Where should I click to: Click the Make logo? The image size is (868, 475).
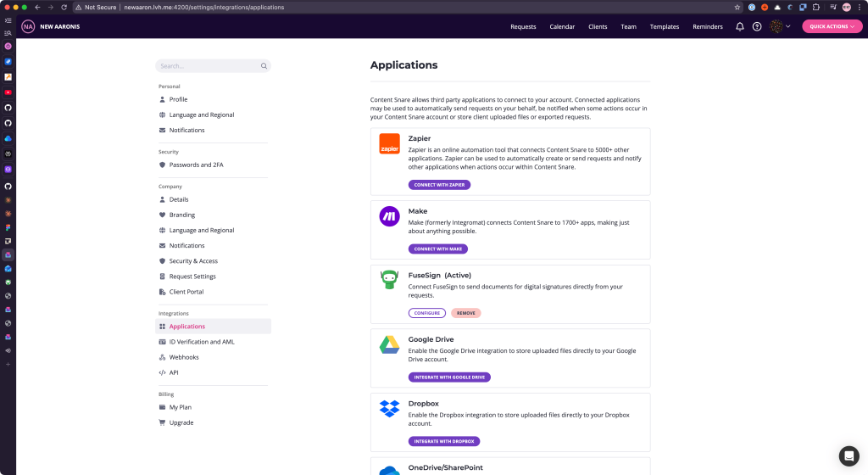coord(390,216)
